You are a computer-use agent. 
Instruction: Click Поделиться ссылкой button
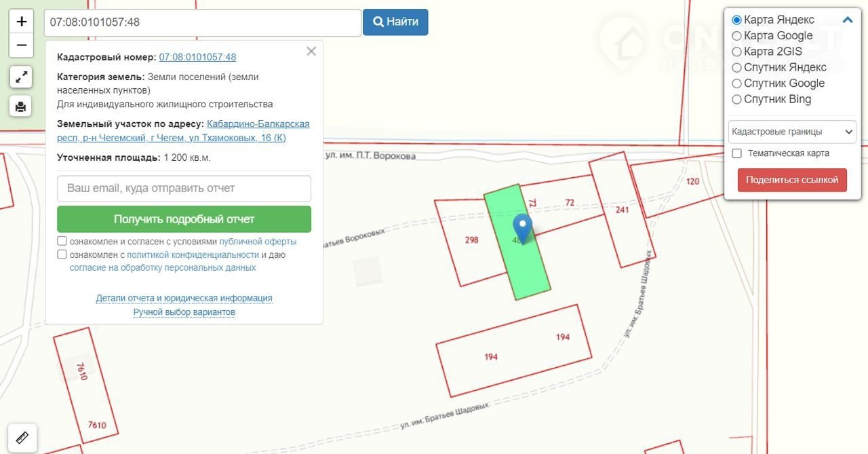tap(792, 180)
